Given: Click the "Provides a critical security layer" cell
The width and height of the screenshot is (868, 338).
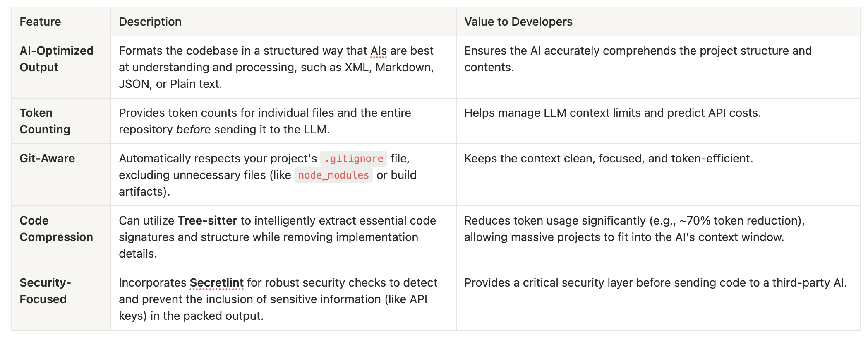Looking at the screenshot, I should coord(655,282).
